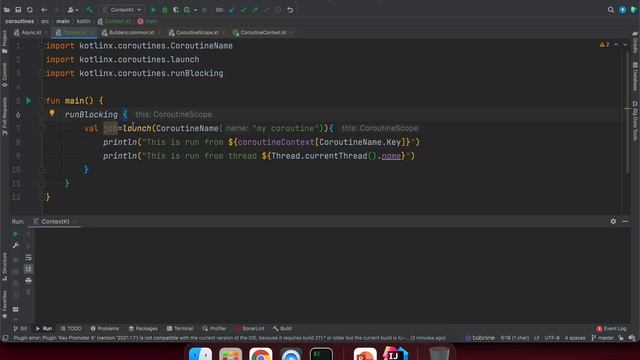Open the LF line separator selector

tap(537, 338)
